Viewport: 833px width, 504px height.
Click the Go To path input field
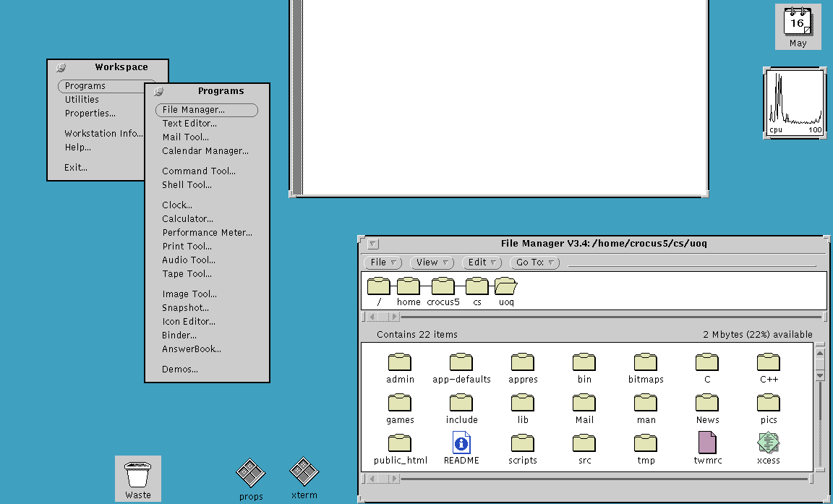692,262
